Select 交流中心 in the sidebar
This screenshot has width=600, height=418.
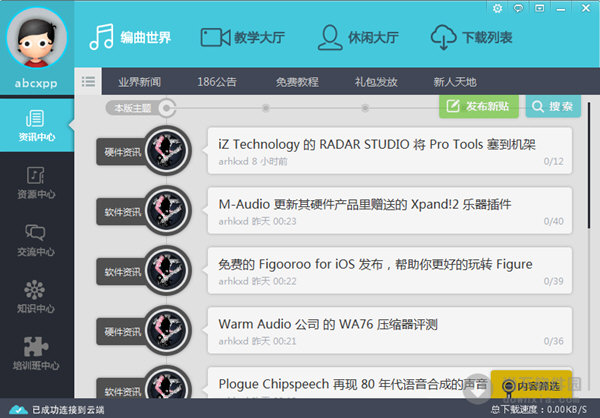pos(36,240)
